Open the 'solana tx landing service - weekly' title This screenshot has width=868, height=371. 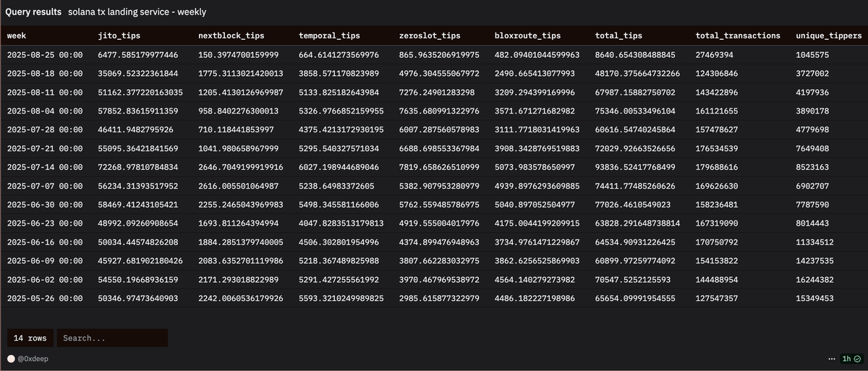pyautogui.click(x=137, y=13)
